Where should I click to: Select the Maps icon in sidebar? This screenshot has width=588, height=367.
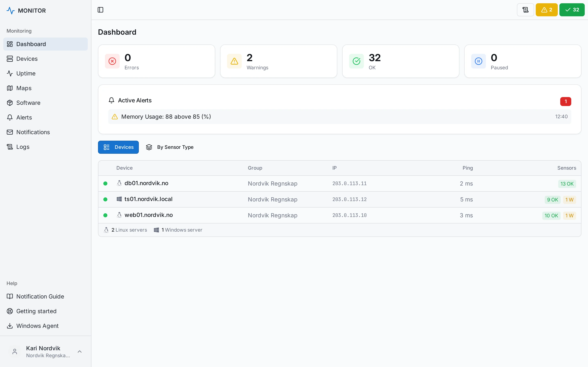[10, 88]
